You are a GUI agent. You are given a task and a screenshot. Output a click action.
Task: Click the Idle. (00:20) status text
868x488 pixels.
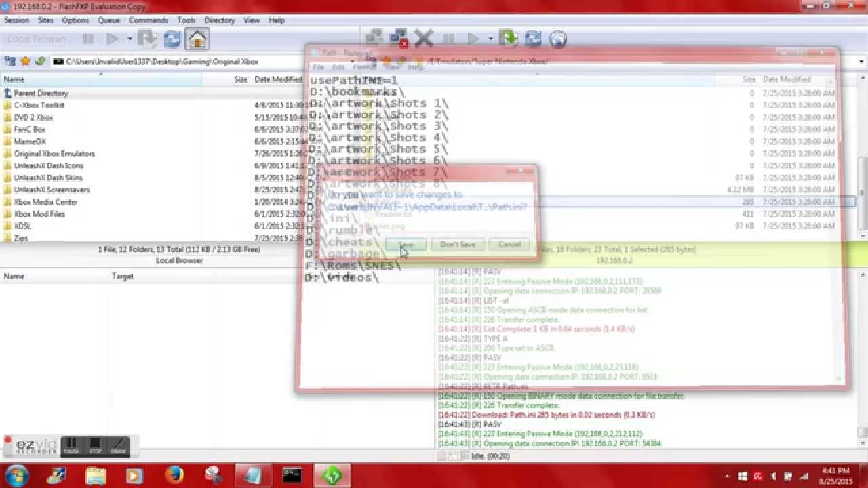coord(490,456)
